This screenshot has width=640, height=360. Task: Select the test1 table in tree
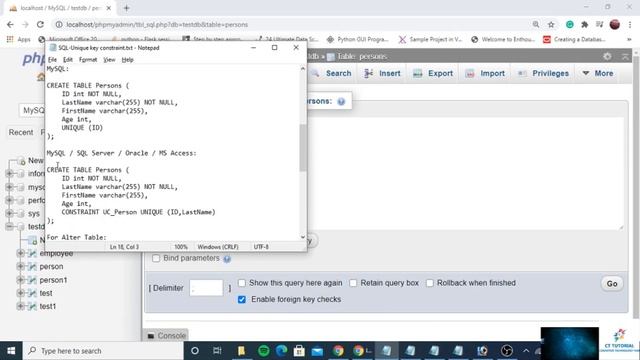47,306
